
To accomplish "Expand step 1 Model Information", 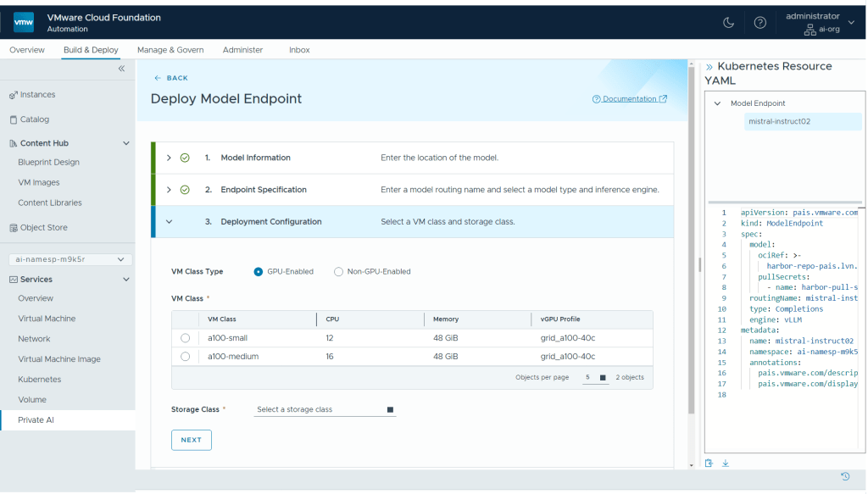I will (169, 158).
